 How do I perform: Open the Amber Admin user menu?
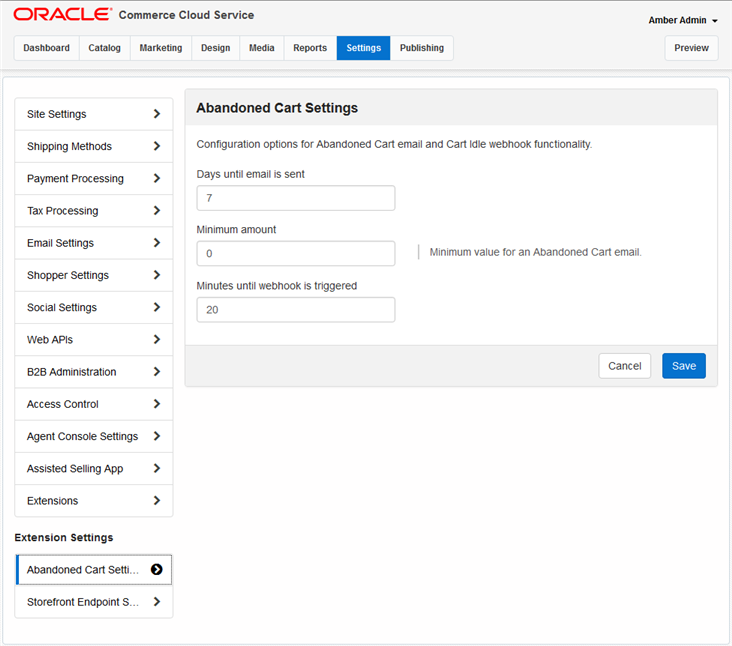pyautogui.click(x=683, y=21)
